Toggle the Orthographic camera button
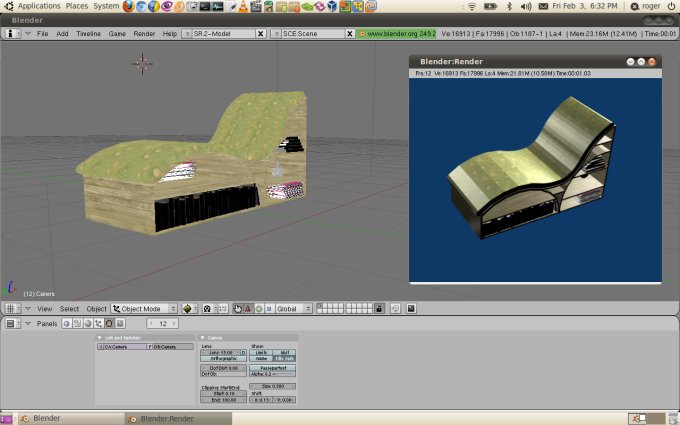 click(223, 358)
